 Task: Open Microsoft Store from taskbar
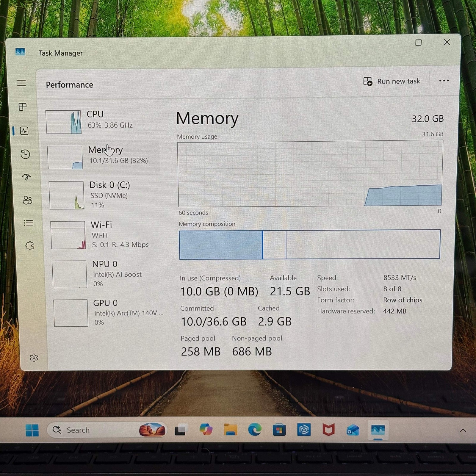279,430
